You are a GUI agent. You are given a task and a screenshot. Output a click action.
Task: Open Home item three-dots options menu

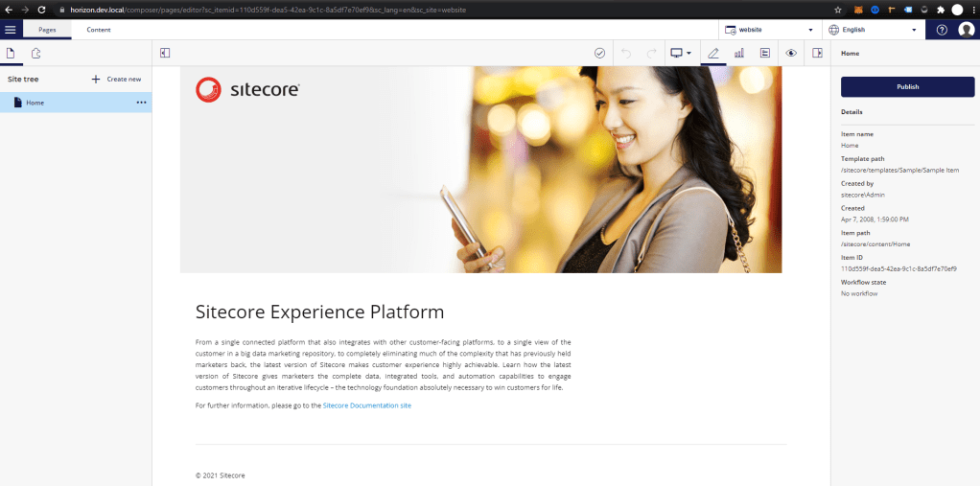coord(141,103)
